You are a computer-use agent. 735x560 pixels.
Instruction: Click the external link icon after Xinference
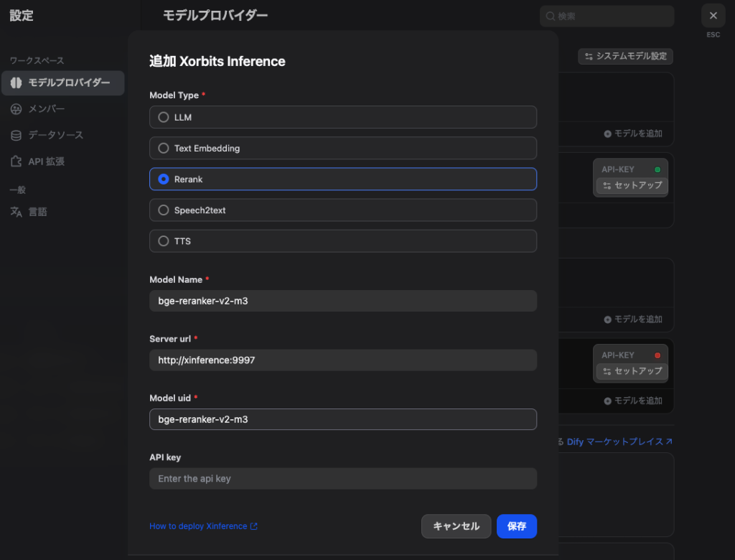(x=253, y=526)
